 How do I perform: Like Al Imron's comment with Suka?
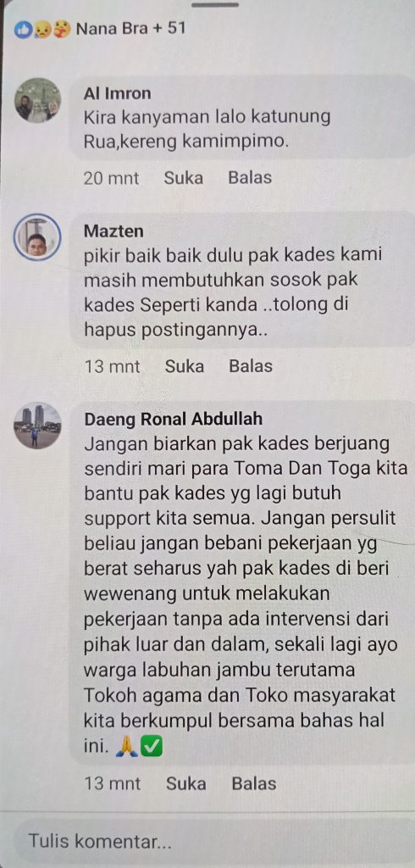[183, 178]
